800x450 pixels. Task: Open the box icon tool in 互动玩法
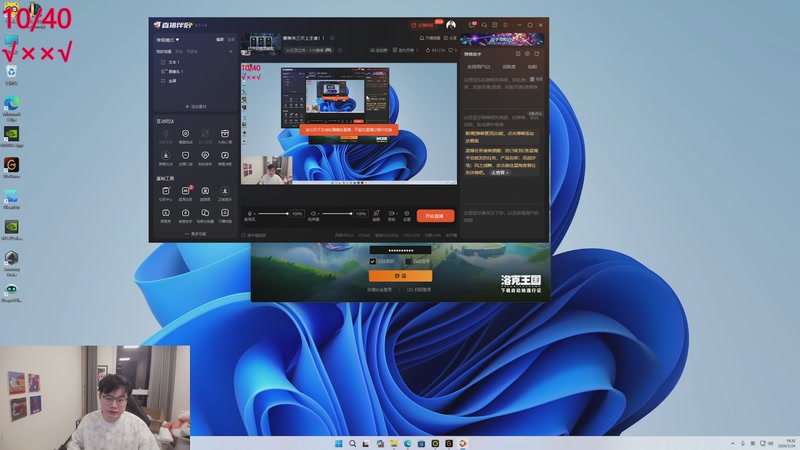(225, 136)
